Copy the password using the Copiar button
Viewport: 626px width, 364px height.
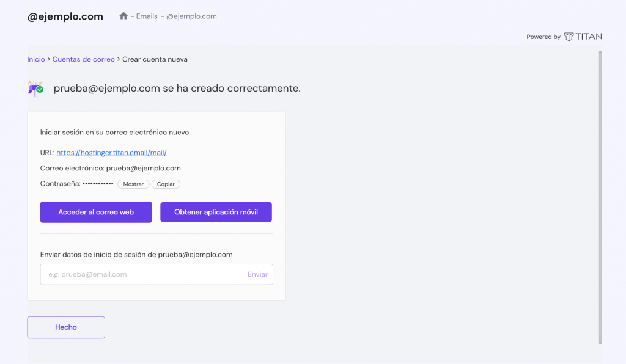click(x=166, y=184)
